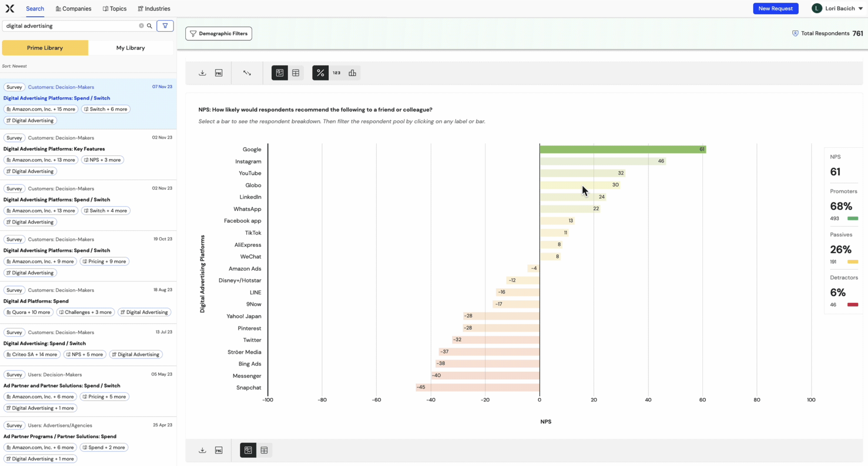Screen dimensions: 868x466
Task: Open the search filter funnel button
Action: click(165, 26)
